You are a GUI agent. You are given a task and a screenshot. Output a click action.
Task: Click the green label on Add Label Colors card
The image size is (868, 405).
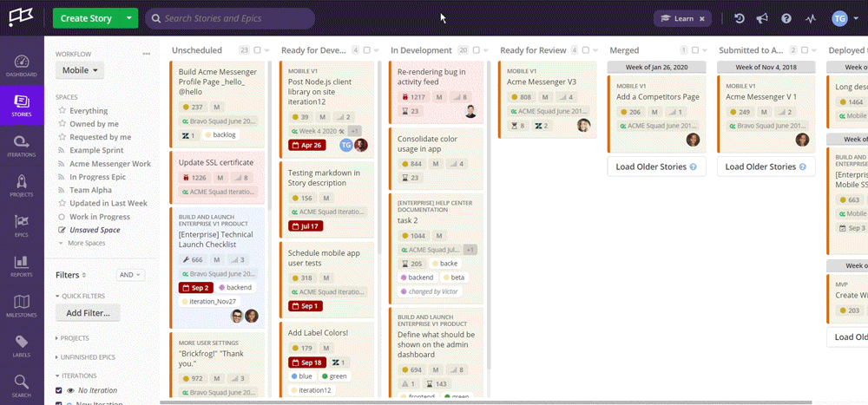pyautogui.click(x=334, y=376)
